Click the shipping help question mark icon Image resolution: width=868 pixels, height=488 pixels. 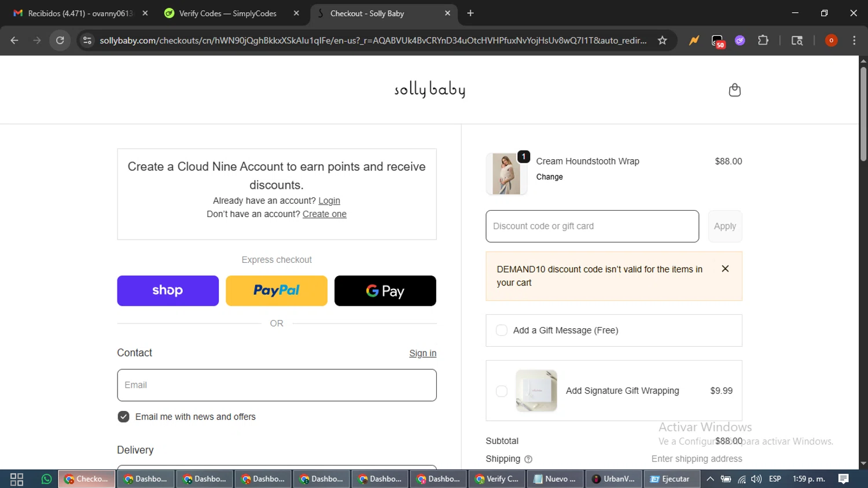point(528,459)
